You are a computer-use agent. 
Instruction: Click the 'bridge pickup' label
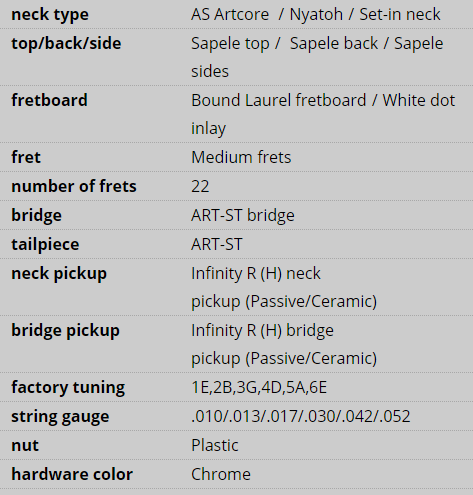point(65,331)
